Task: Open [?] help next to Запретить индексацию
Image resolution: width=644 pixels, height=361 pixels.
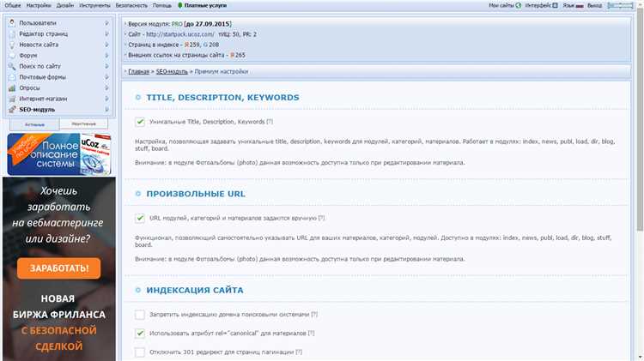Action: click(x=314, y=315)
